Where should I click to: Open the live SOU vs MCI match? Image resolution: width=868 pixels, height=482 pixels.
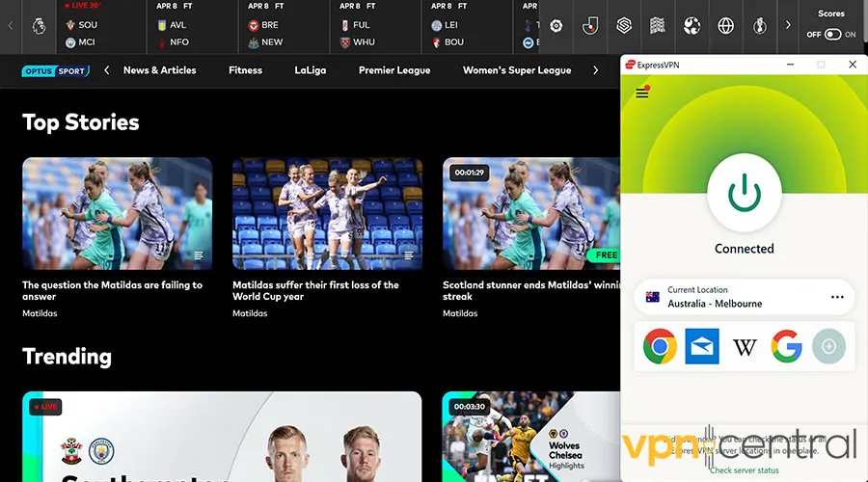(102, 27)
